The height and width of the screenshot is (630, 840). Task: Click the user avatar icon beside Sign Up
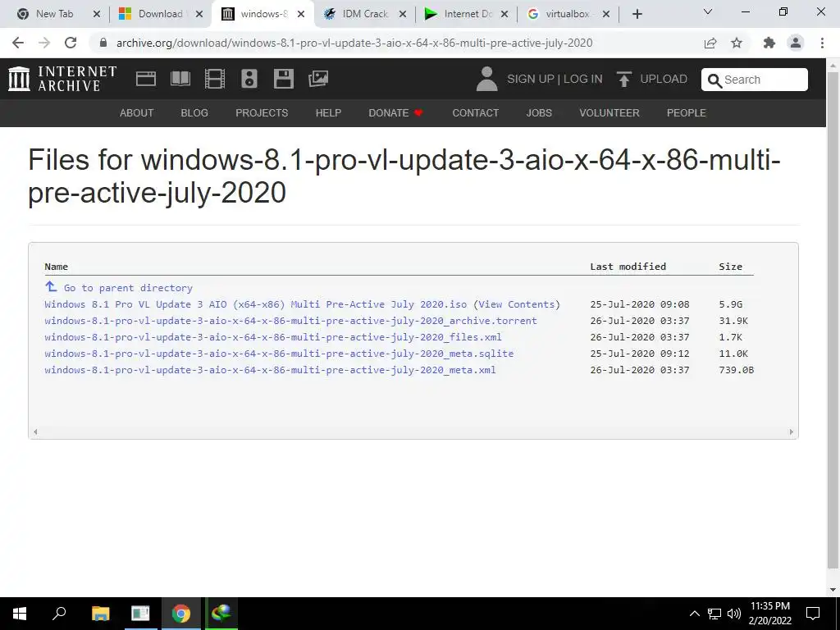point(487,79)
